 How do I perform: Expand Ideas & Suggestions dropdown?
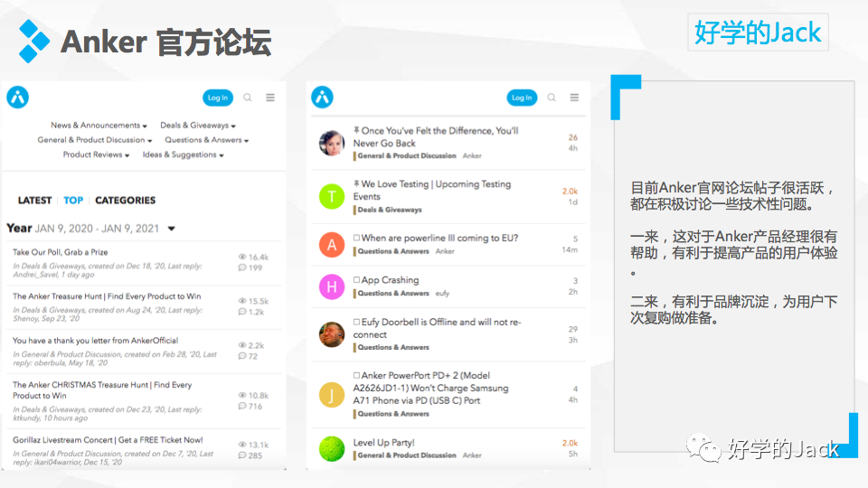pyautogui.click(x=184, y=155)
